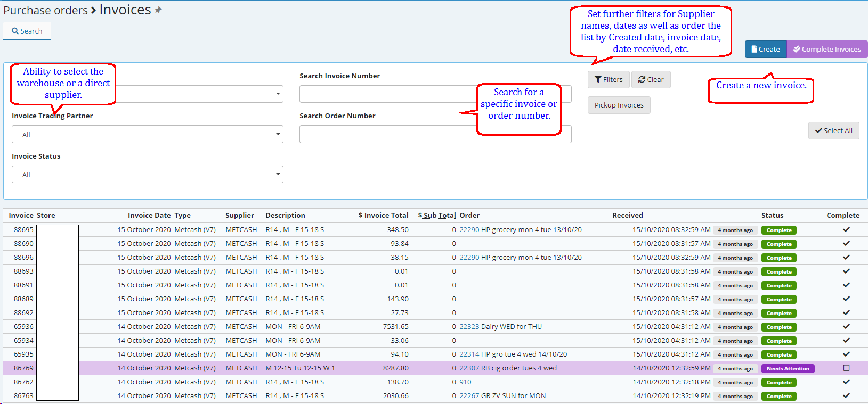Click the complete checkmark for invoice 65934
This screenshot has width=868, height=404.
(x=846, y=340)
